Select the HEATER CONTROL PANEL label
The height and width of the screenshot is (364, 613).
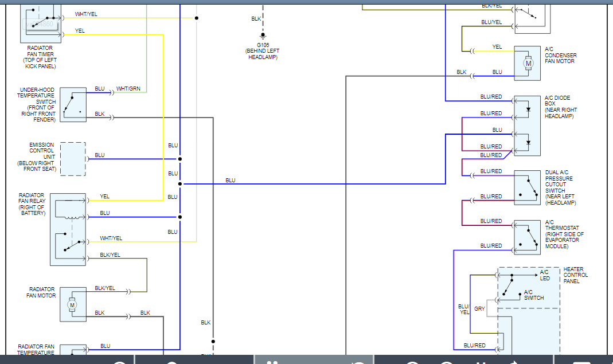[575, 275]
